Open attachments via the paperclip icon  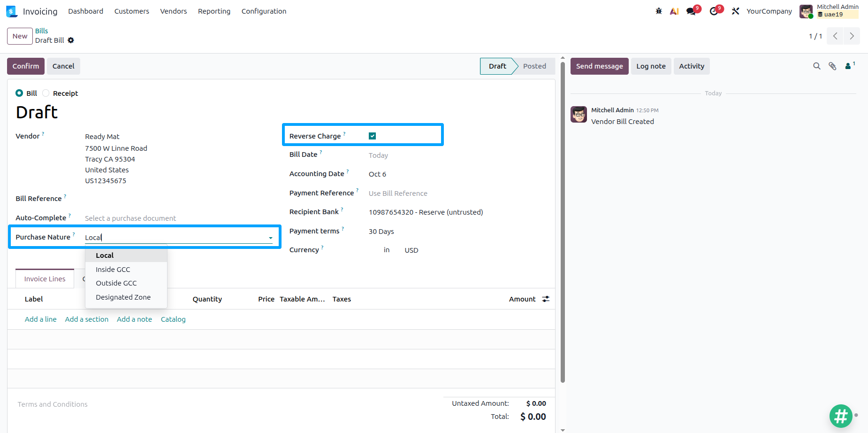tap(832, 66)
